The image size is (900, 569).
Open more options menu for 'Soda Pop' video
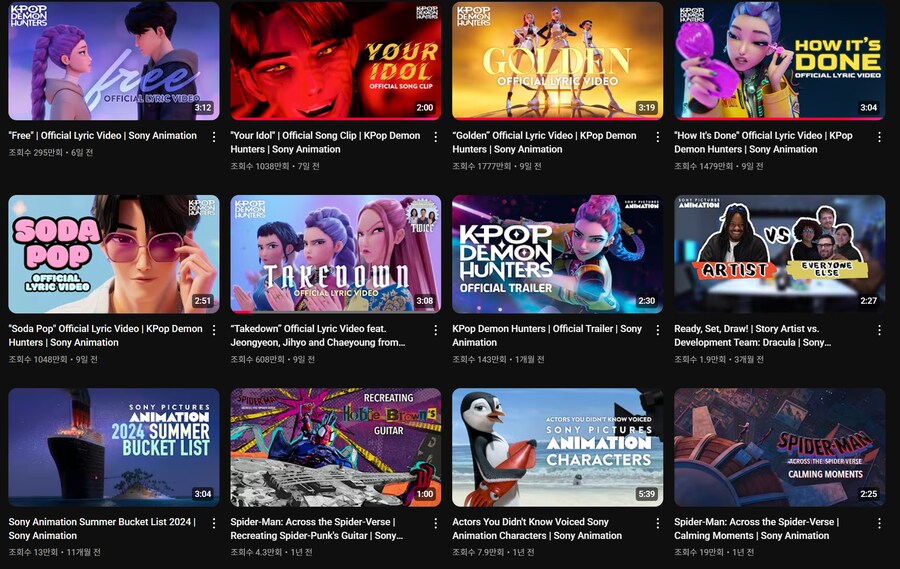click(214, 330)
